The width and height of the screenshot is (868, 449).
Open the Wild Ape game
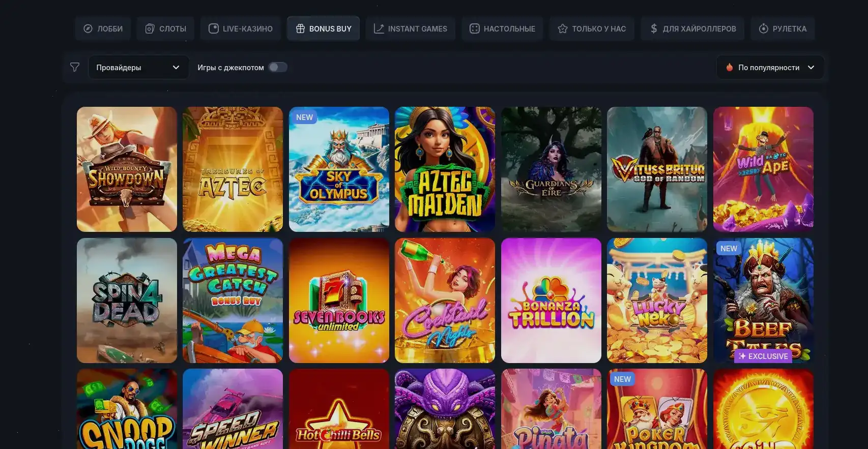click(x=763, y=169)
